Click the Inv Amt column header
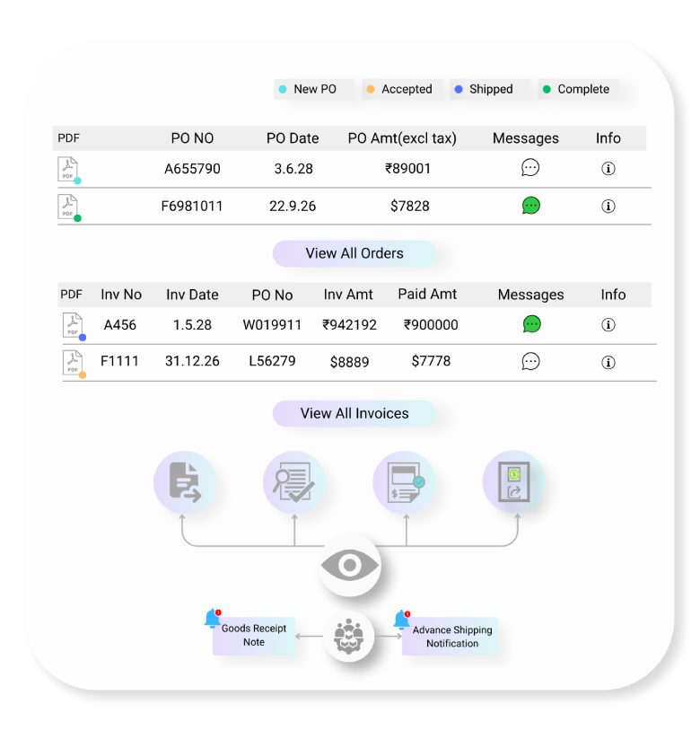This screenshot has height=731, width=700. click(348, 295)
